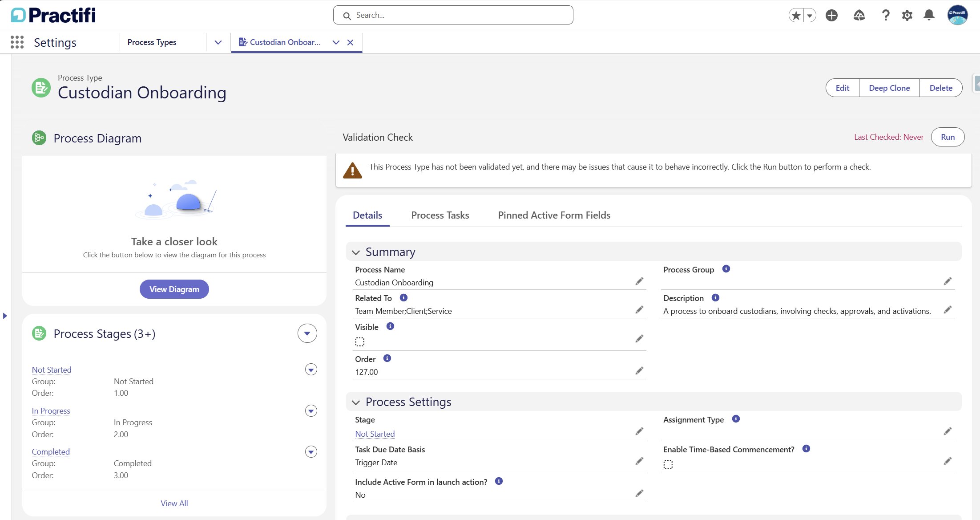Select the Process Types nav tab
The image size is (980, 520).
tap(152, 42)
